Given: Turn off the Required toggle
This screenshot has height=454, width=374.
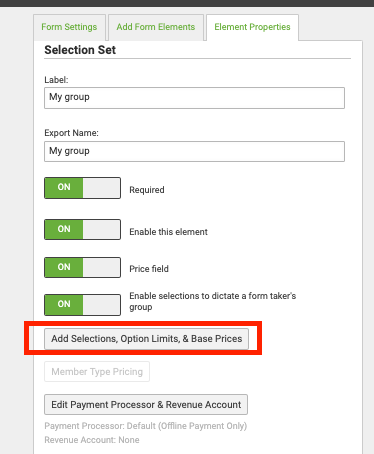Looking at the screenshot, I should 82,188.
